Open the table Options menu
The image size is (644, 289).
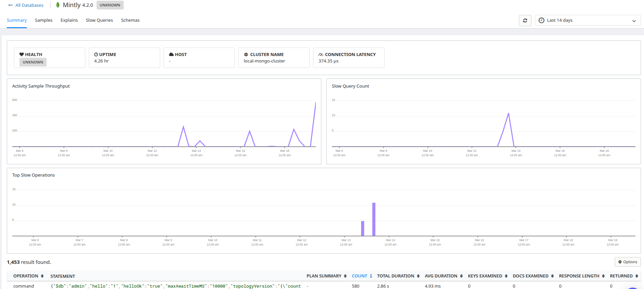[x=628, y=262]
